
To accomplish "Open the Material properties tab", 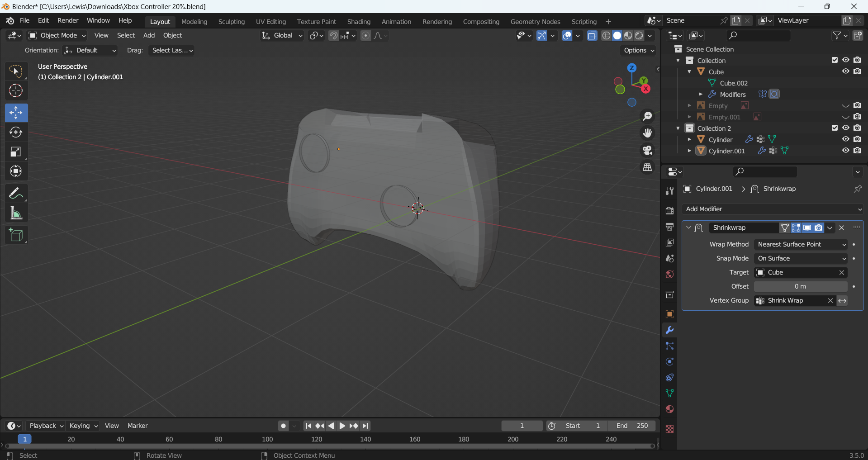I will coord(669,409).
